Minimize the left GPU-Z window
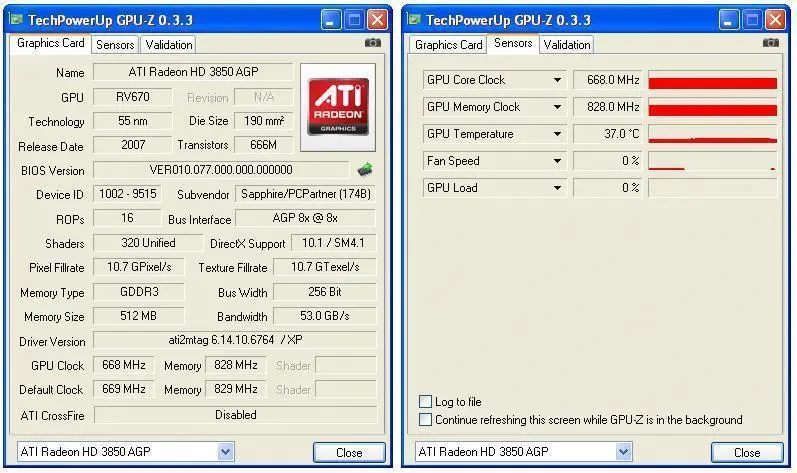This screenshot has height=473, width=797. pyautogui.click(x=331, y=20)
